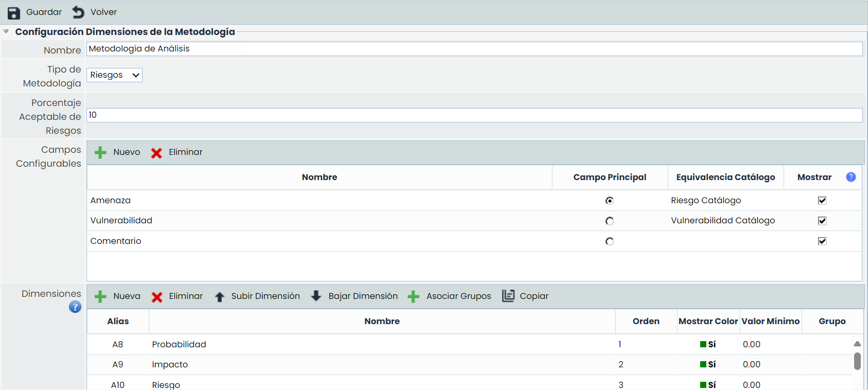Click the Copiar dimensions icon
868x390 pixels.
[508, 296]
